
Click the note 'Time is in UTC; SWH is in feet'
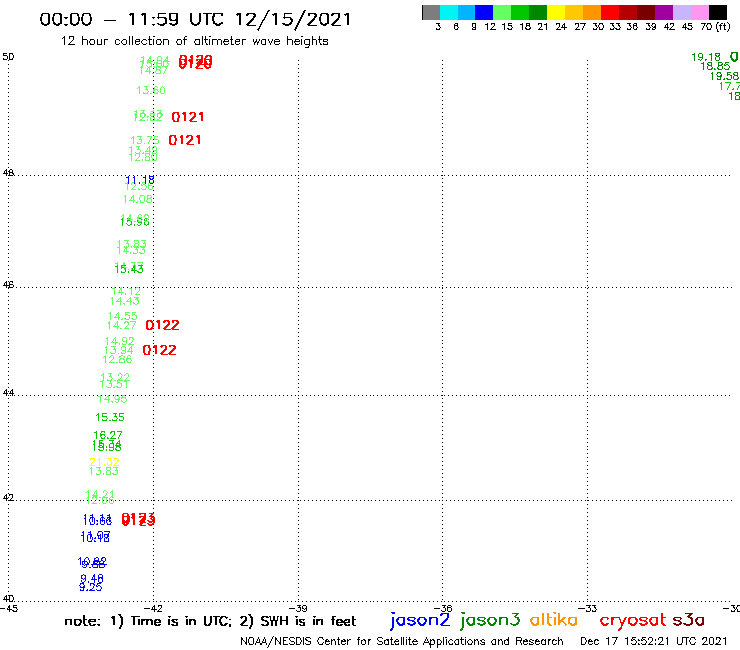(210, 621)
